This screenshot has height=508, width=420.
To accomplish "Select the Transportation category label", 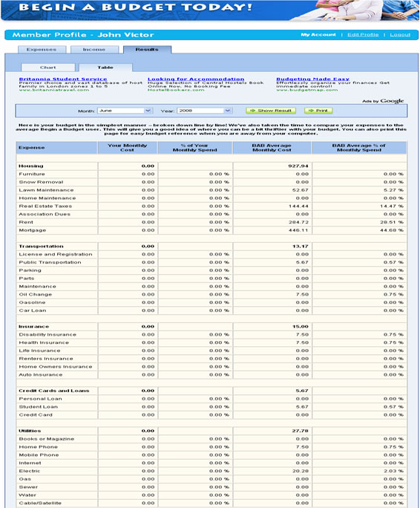I will (x=41, y=247).
